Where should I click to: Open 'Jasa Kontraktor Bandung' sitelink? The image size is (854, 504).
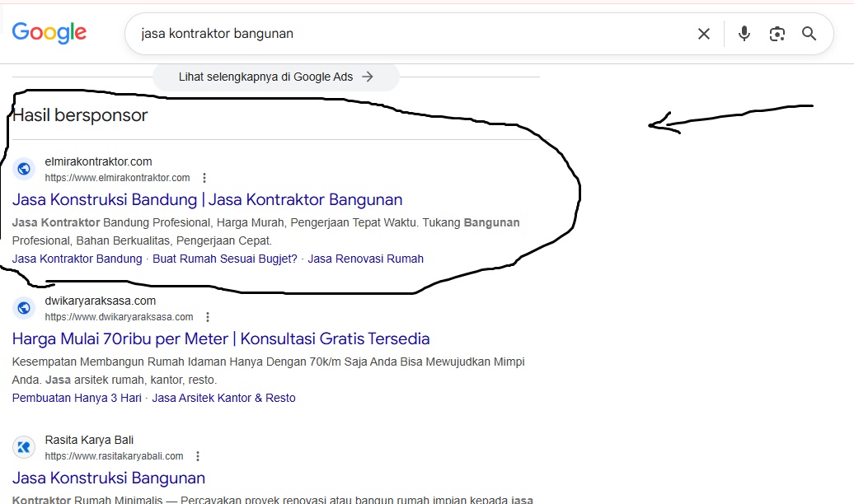[x=77, y=259]
